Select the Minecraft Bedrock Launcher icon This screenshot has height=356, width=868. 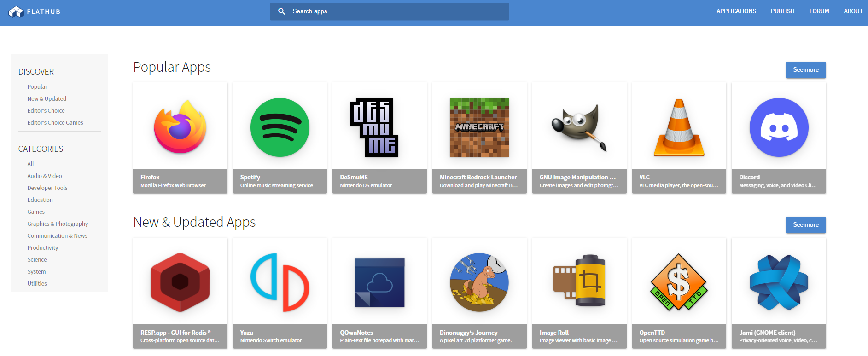point(479,127)
